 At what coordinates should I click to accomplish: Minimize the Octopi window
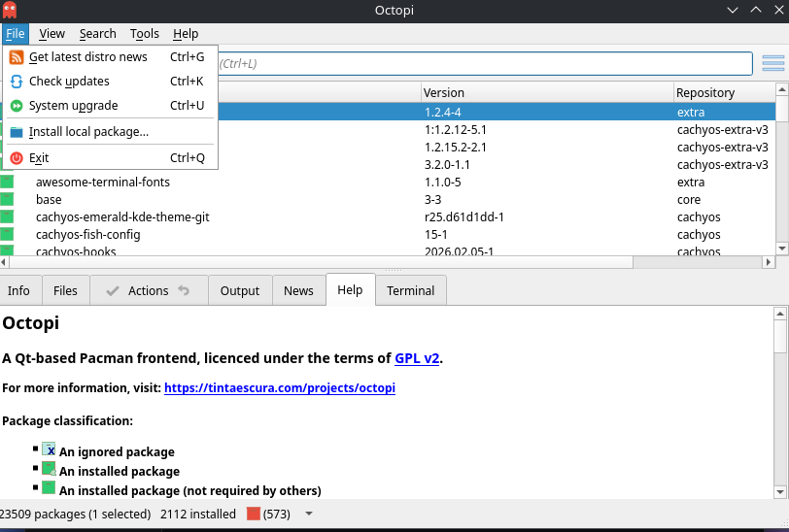pyautogui.click(x=733, y=10)
